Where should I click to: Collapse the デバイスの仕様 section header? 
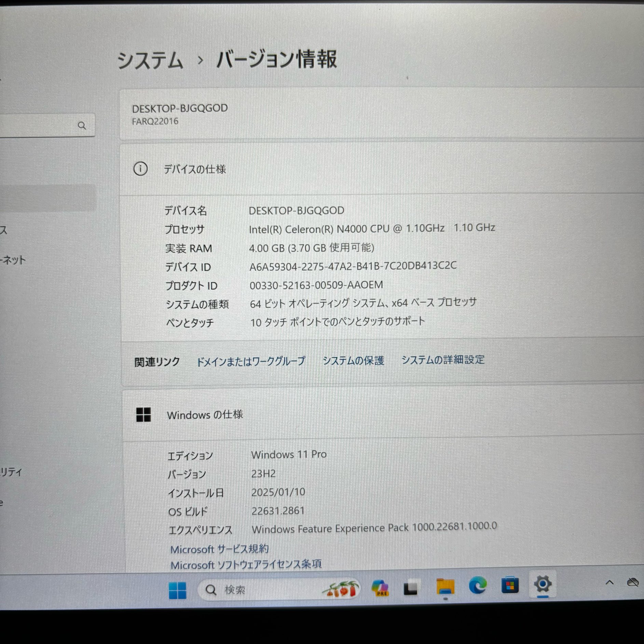[382, 169]
